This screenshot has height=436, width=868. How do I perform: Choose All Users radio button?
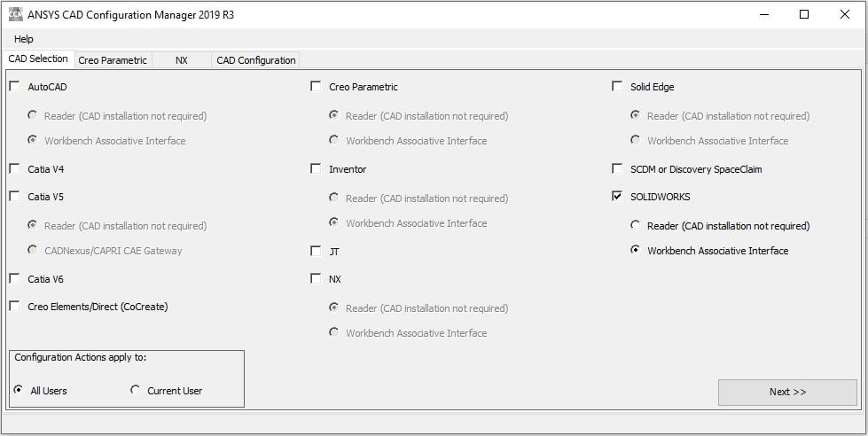[x=19, y=390]
